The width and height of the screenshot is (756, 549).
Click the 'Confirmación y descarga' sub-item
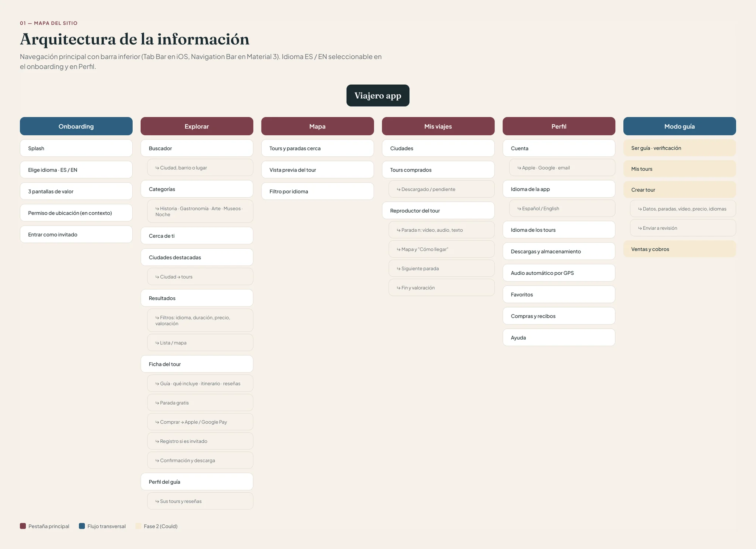tap(200, 460)
